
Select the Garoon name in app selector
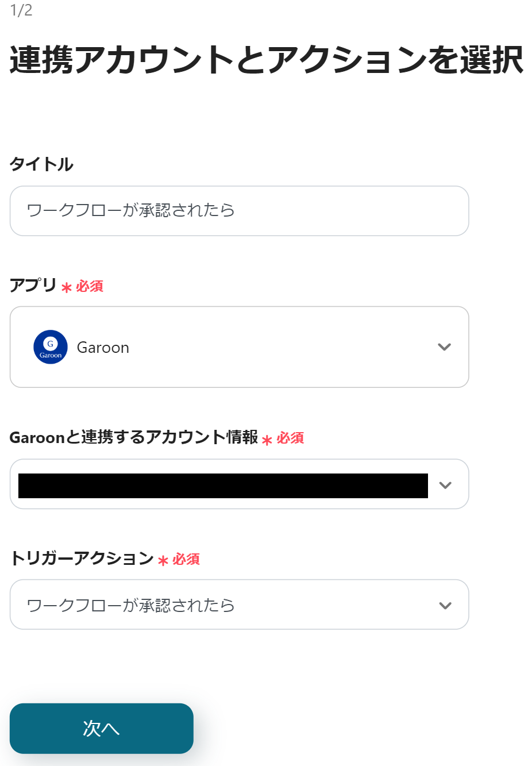tap(103, 348)
